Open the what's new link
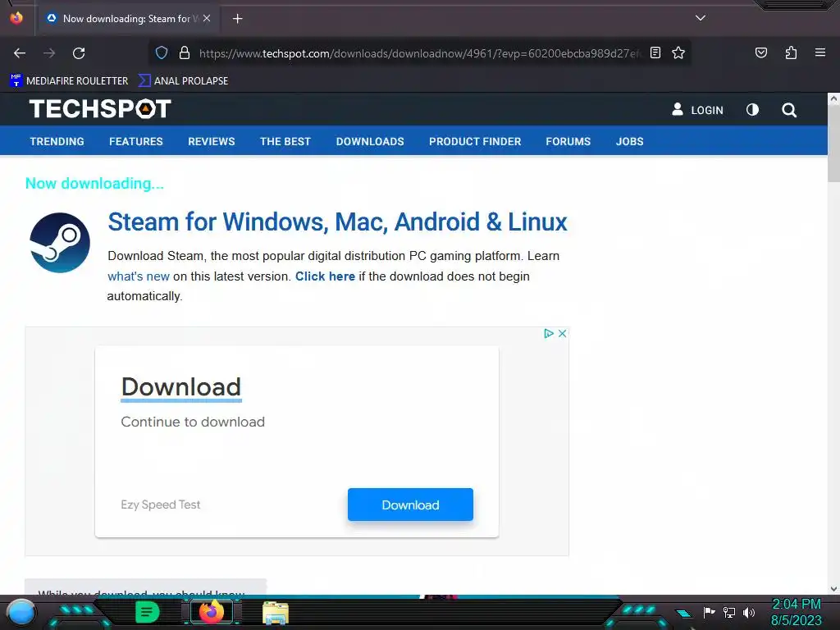Screen dimensions: 840x630 tap(138, 276)
